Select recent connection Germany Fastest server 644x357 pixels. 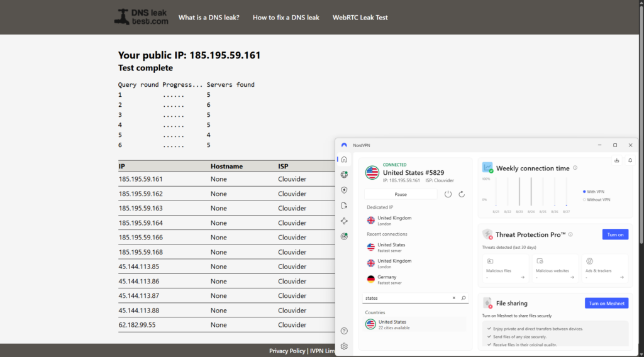415,280
